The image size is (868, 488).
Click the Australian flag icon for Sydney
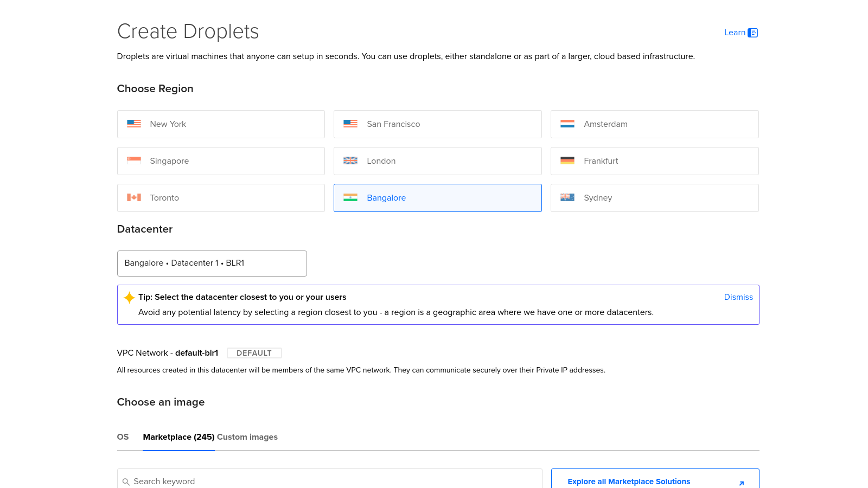tap(567, 197)
